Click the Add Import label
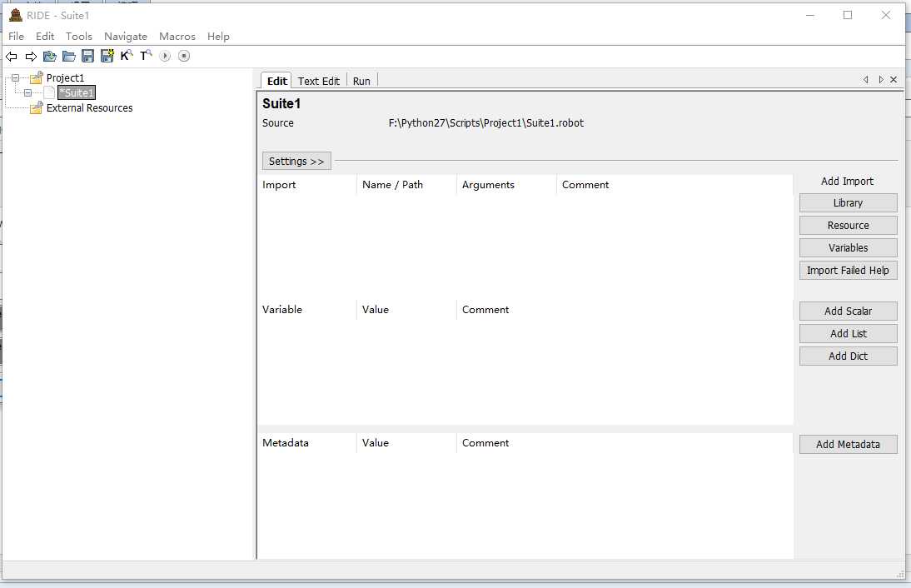Viewport: 911px width, 588px height. point(847,182)
